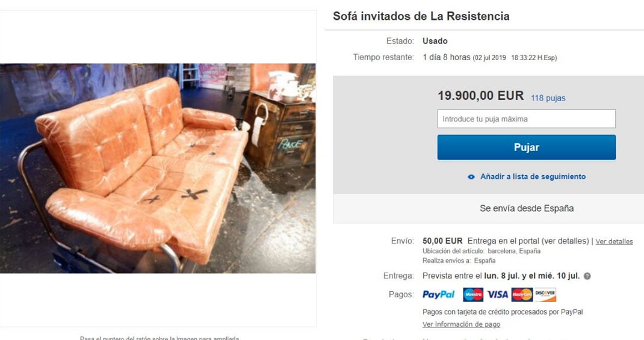This screenshot has width=644, height=340.
Task: Open Ver información de pago link
Action: click(x=461, y=324)
